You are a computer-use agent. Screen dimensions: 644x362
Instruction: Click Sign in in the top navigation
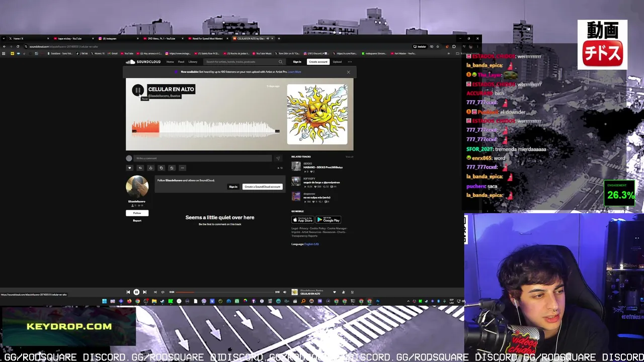297,62
